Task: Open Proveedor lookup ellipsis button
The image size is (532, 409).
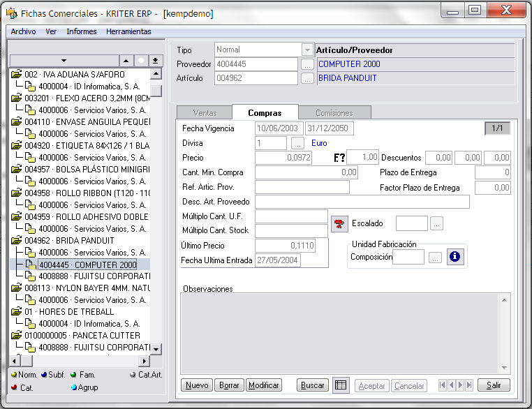Action: [306, 64]
